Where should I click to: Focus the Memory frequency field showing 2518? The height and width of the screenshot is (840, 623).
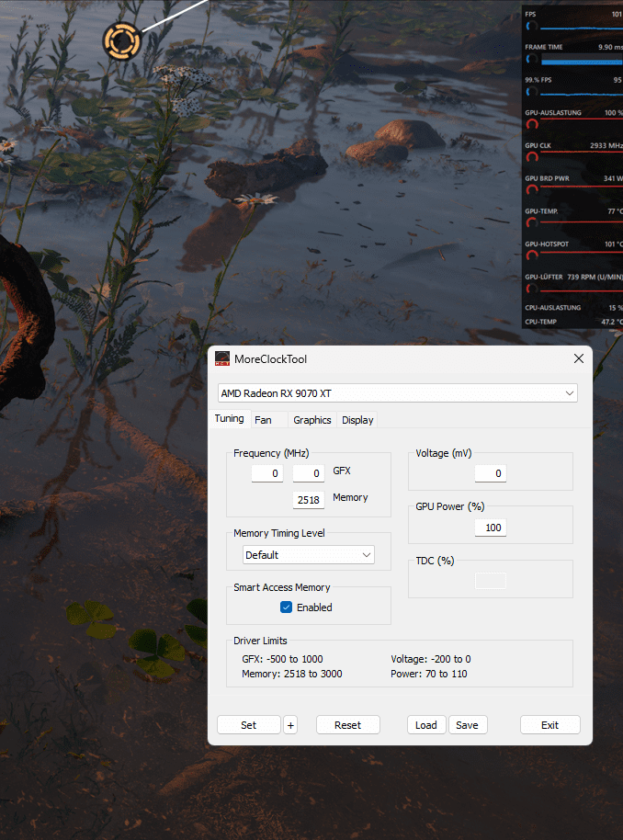coord(309,500)
